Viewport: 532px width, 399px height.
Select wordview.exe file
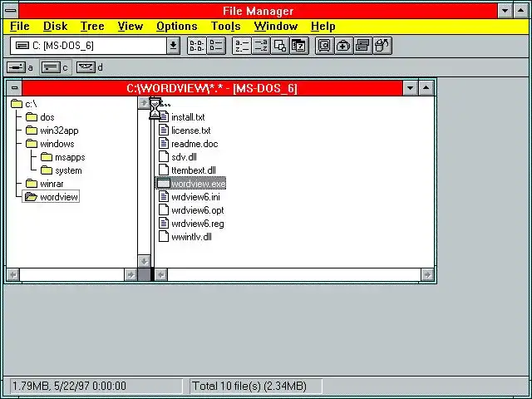(190, 184)
